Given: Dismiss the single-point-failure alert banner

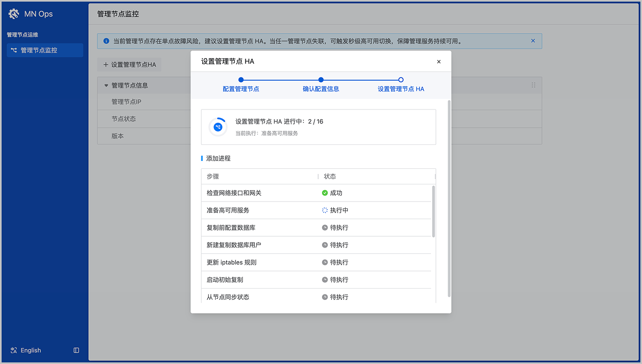Looking at the screenshot, I should tap(533, 41).
